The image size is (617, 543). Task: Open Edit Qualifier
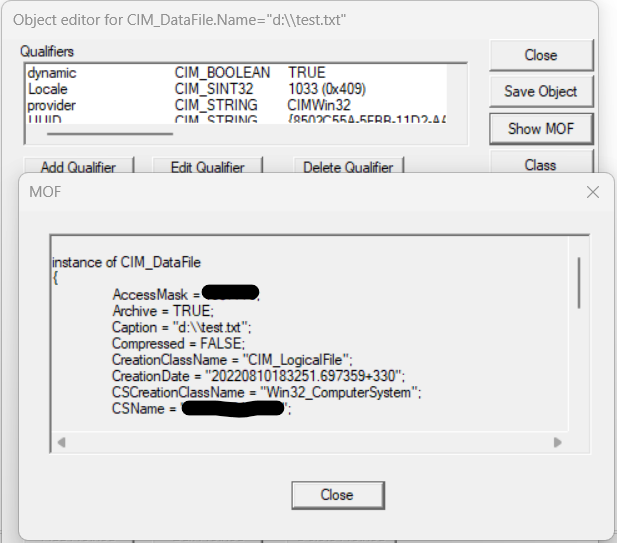coord(209,167)
